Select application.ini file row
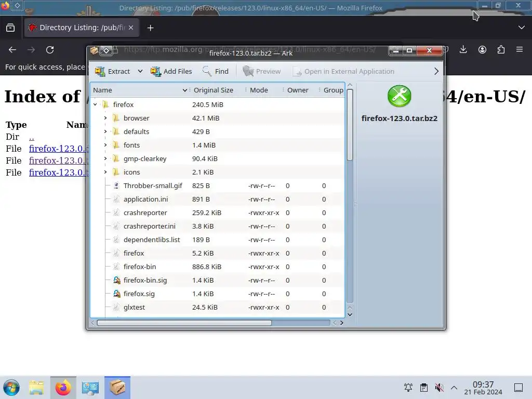The height and width of the screenshot is (399, 532). (x=218, y=199)
